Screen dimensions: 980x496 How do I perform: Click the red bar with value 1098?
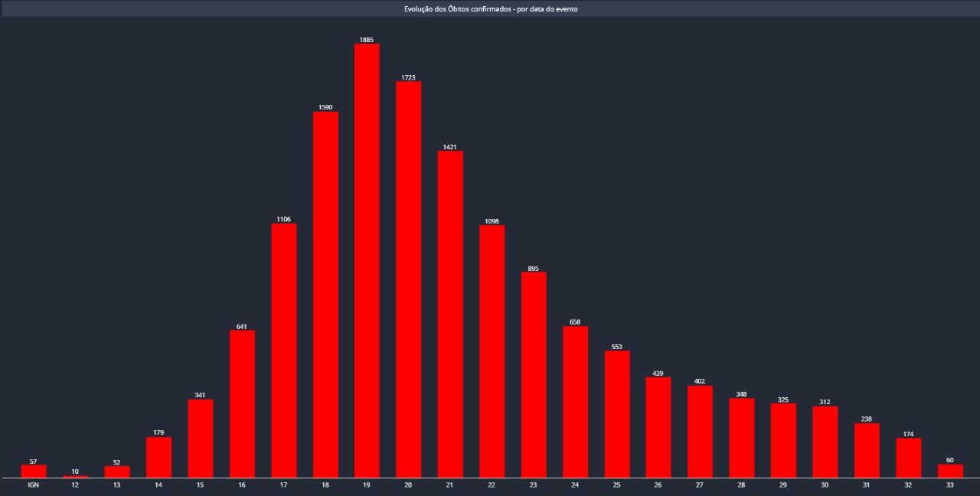coord(492,351)
